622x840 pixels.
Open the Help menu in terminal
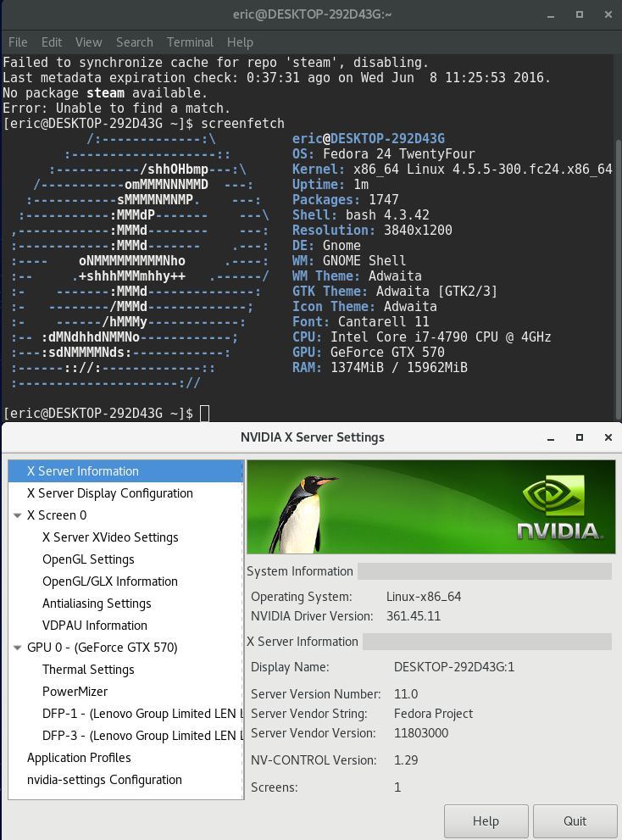[240, 42]
